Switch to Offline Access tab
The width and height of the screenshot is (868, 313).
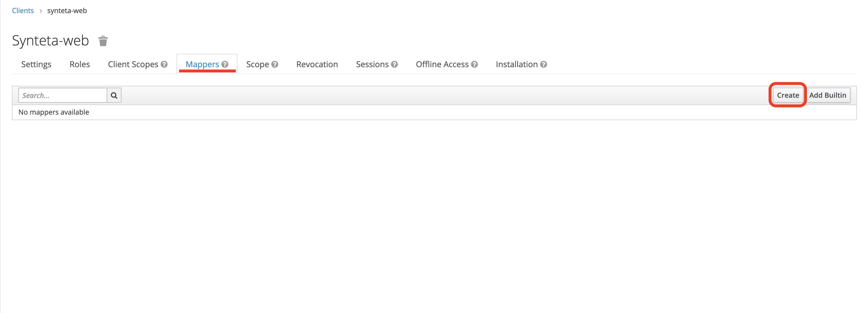point(442,64)
